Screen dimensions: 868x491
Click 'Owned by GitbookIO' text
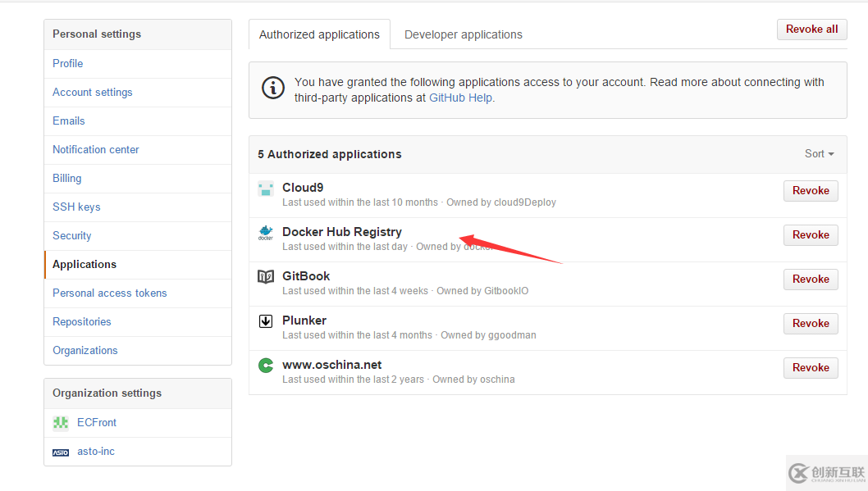click(482, 291)
